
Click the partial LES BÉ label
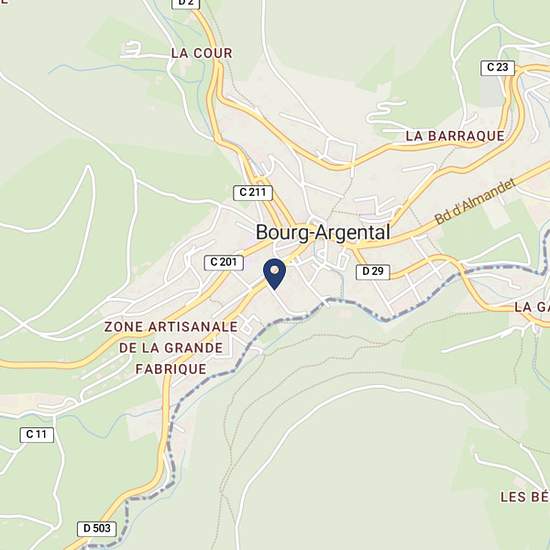click(525, 497)
